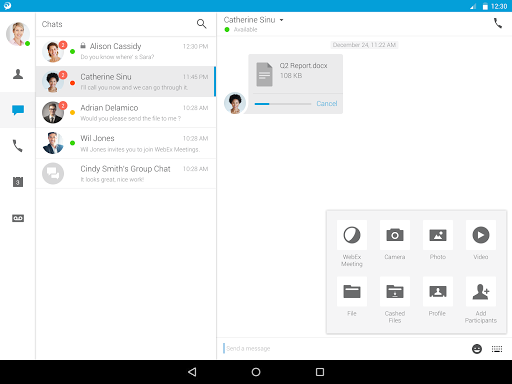Click the group chat avatar icon
512x384 pixels.
pos(53,174)
